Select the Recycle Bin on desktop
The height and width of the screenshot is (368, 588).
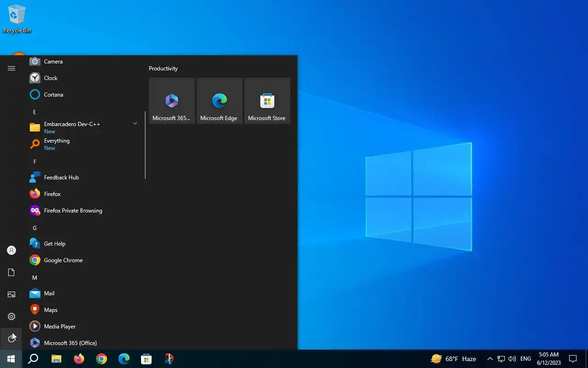pyautogui.click(x=17, y=19)
